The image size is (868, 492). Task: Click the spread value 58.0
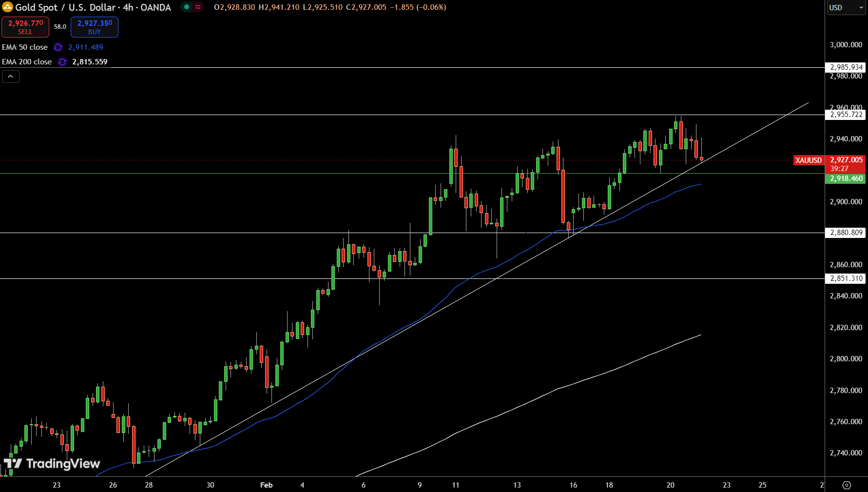(x=60, y=27)
